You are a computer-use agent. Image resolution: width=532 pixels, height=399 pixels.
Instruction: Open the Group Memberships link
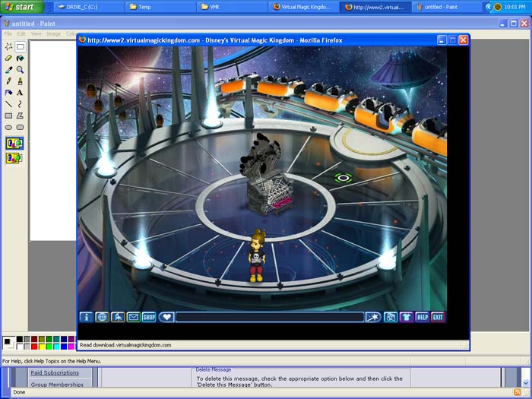click(x=57, y=385)
